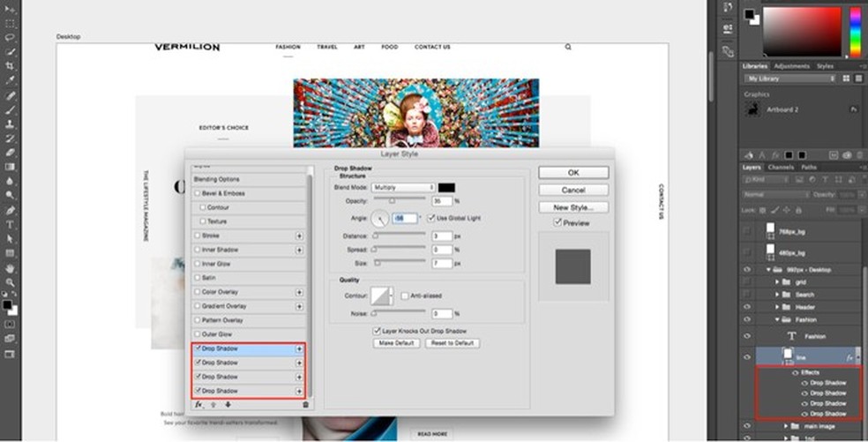Select the Rectangular Marquee tool
Viewport: 868px width, 442px height.
pos(10,24)
